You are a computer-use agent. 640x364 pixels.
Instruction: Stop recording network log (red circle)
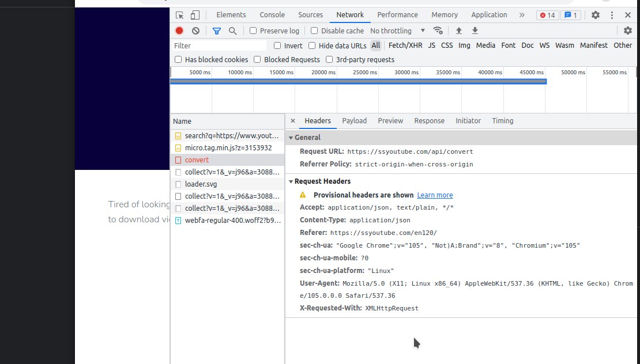pyautogui.click(x=179, y=31)
